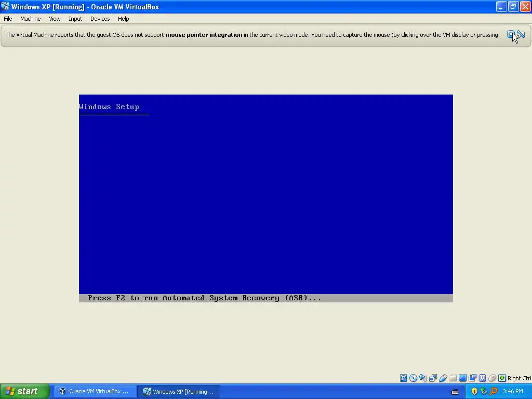This screenshot has width=532, height=399.
Task: Open the Input menu
Action: click(x=75, y=19)
